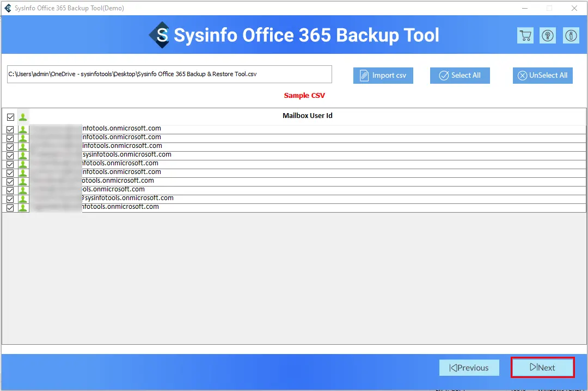Go back with the Previous button
The height and width of the screenshot is (391, 588).
469,368
